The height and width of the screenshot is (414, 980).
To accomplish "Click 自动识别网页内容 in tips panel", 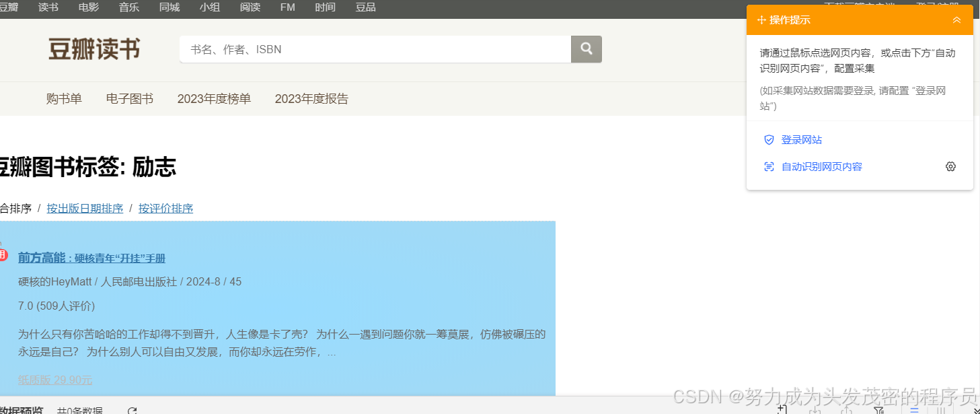I will click(x=821, y=167).
